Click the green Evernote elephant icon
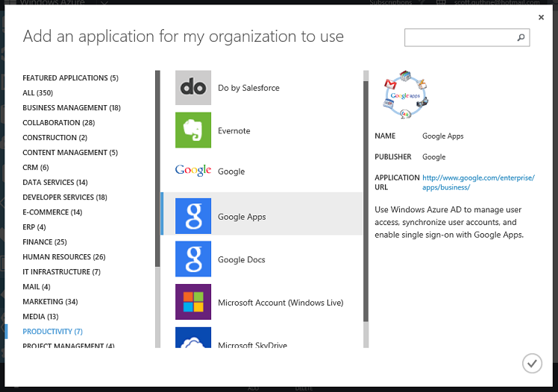 193,130
